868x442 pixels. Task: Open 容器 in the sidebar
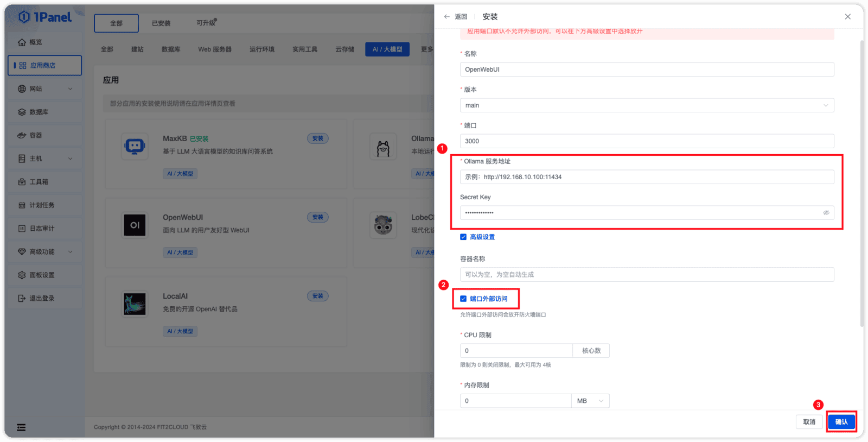click(44, 135)
